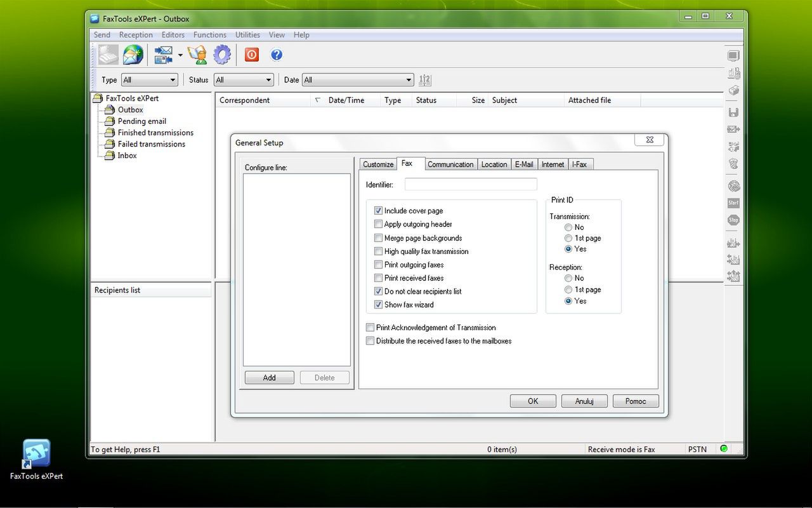Screen dimensions: 812x508
Task: Enable High quality fax transmission
Action: 379,251
